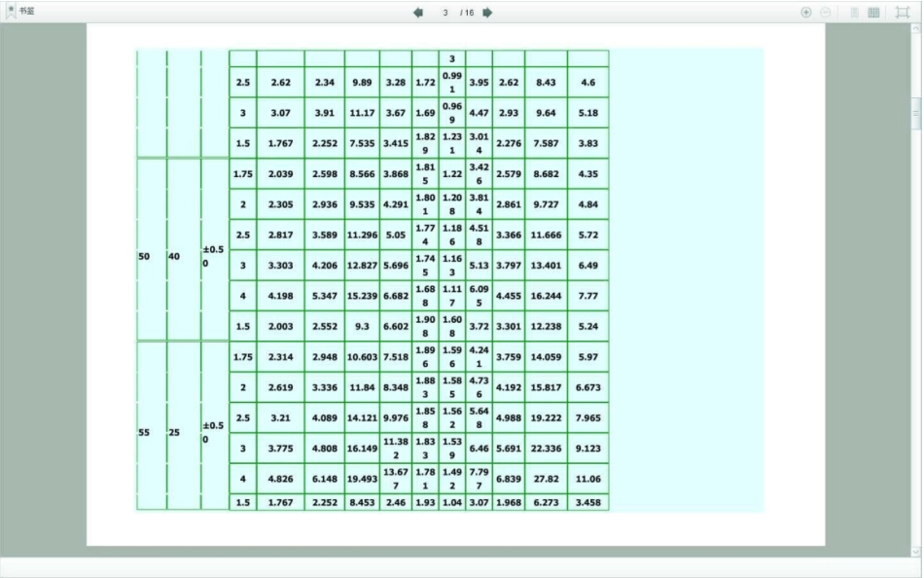Select table cell 6.273
Screen dimensions: 924x578
[x=546, y=502]
